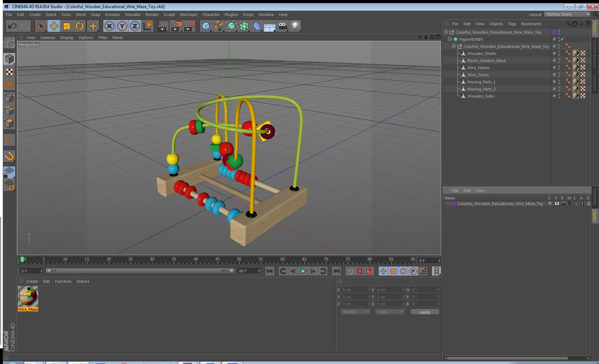Toggle Y axis lock
The image size is (599, 364).
122,26
